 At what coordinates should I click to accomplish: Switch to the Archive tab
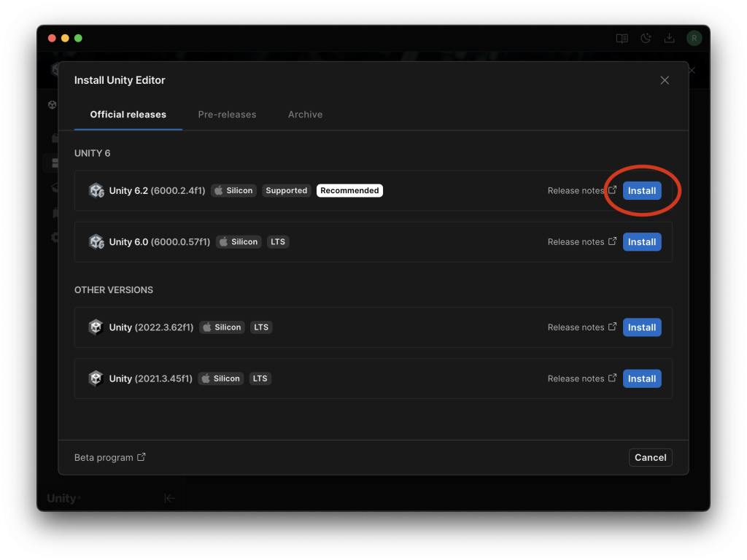(306, 114)
